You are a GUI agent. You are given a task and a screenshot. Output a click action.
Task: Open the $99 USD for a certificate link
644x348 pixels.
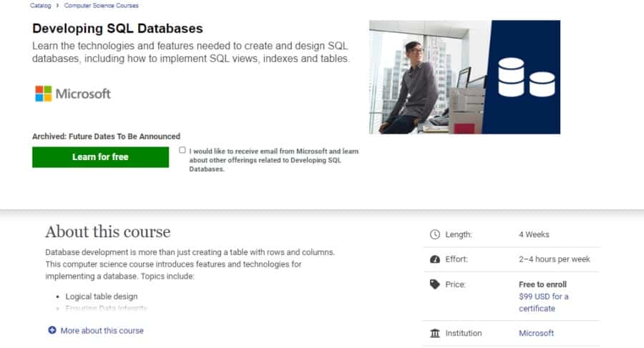[543, 302]
